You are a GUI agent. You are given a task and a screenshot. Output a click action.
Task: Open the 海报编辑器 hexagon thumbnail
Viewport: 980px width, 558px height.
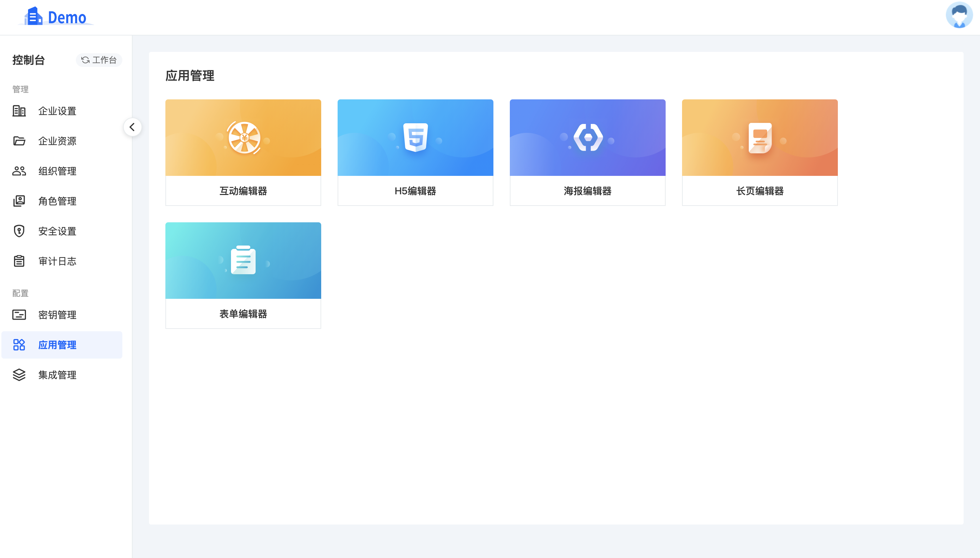(587, 138)
